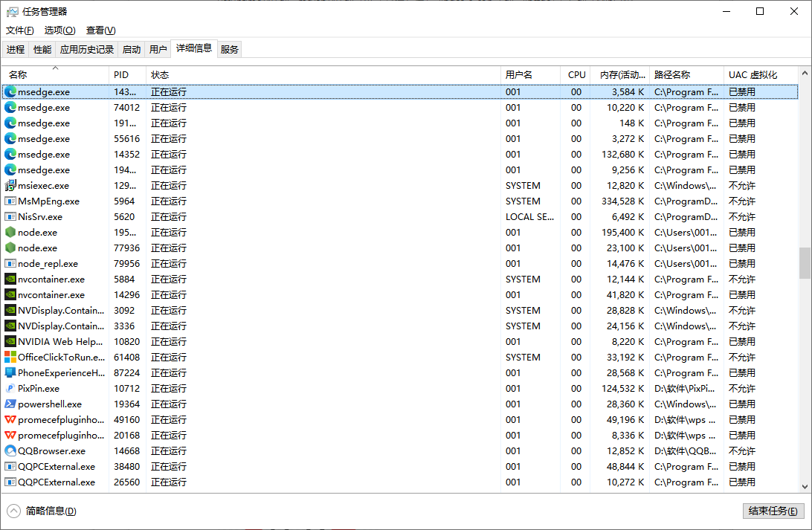The height and width of the screenshot is (530, 812).
Task: Click the NVDisplay.Container icon for PID 3092
Action: pos(10,310)
